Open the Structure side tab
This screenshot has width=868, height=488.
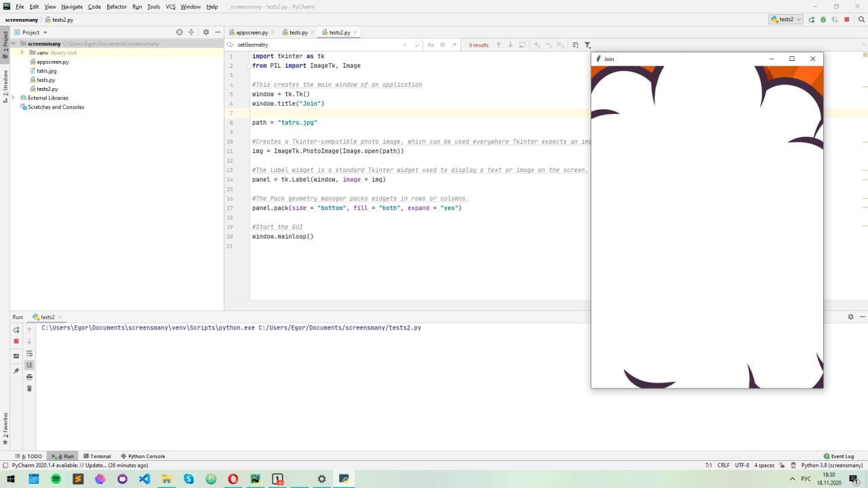point(5,85)
